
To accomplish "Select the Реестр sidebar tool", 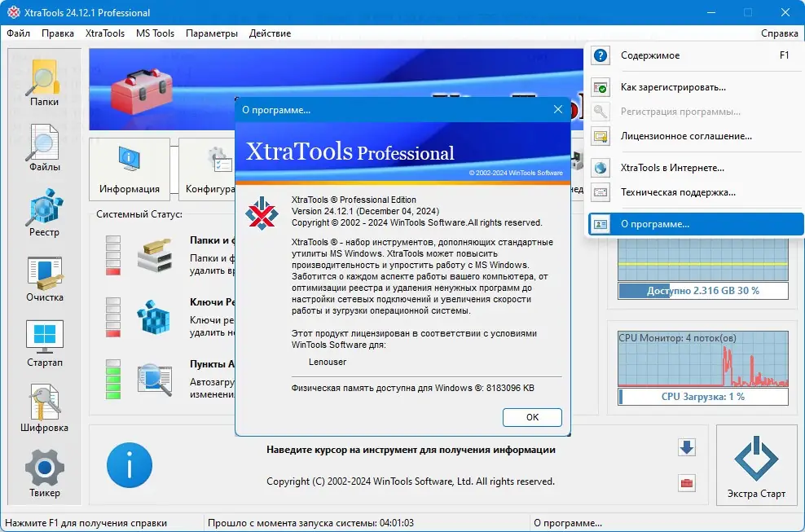I will coord(44,213).
